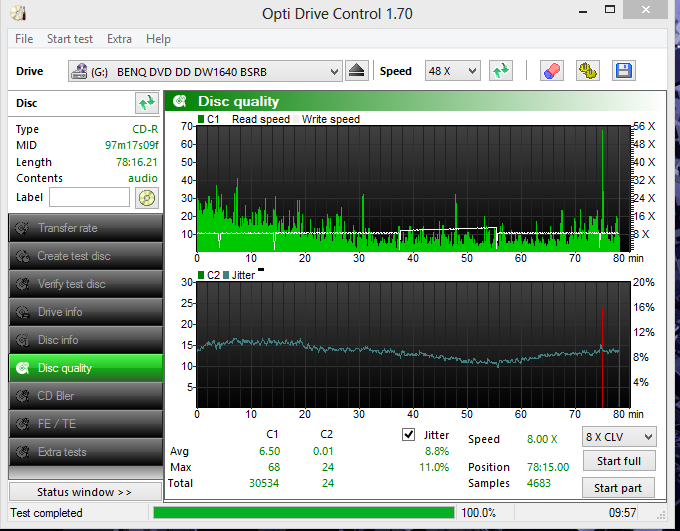This screenshot has width=680, height=531.
Task: Click the eject disc icon
Action: (356, 71)
